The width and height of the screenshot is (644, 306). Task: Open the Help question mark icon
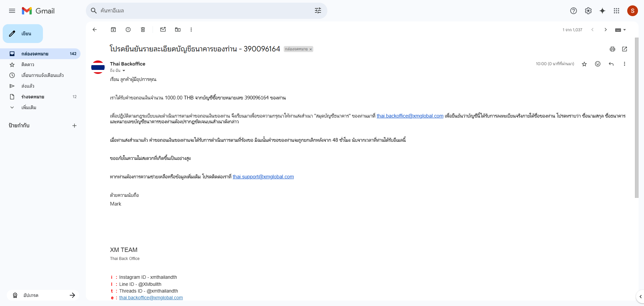tap(574, 11)
